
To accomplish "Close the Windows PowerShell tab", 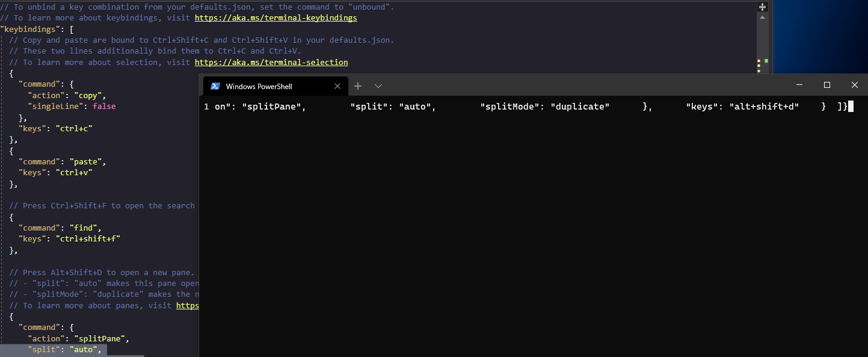I will click(x=337, y=86).
